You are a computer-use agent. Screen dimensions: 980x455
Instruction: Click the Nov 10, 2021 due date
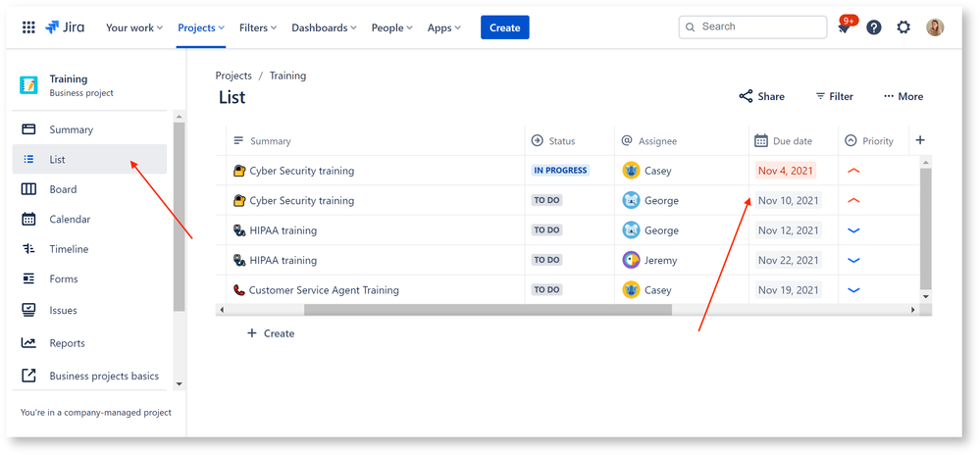pyautogui.click(x=788, y=200)
